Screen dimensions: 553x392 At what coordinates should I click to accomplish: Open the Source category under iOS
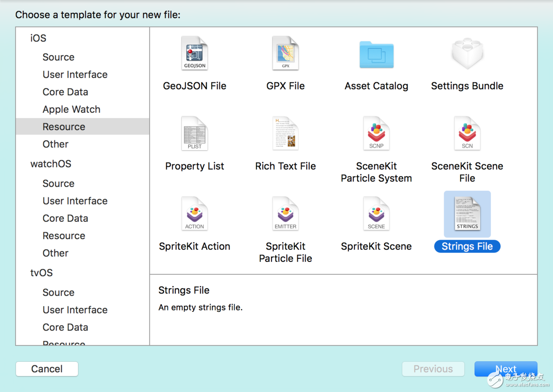[58, 57]
